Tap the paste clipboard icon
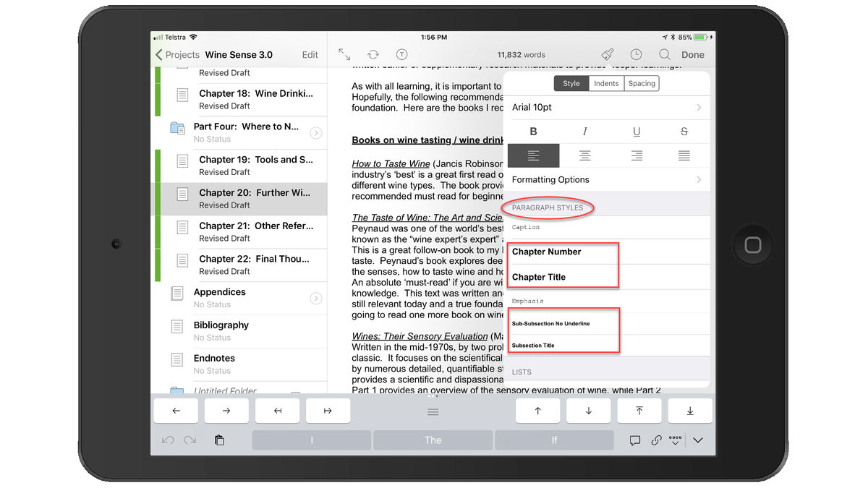Viewport: 868px width, 488px height. (219, 440)
